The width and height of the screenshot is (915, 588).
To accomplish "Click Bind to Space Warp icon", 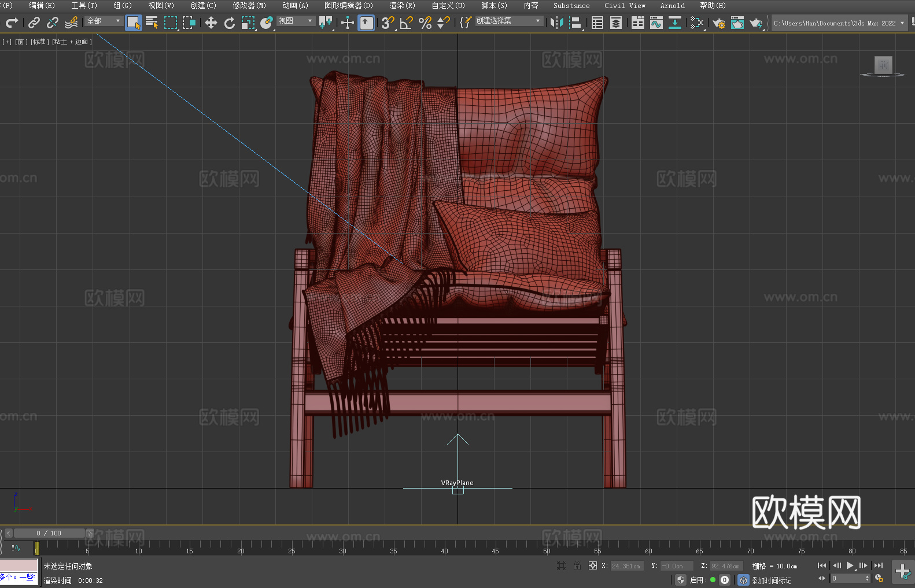I will 71,23.
